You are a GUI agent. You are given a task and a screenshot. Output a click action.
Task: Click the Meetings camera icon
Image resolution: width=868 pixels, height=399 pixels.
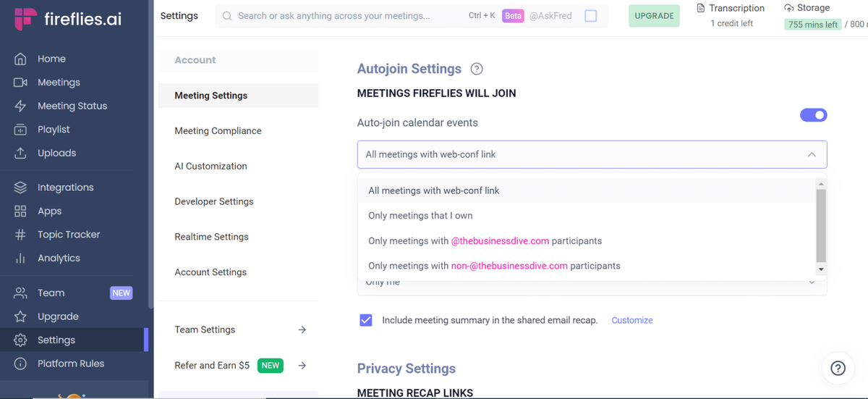click(x=20, y=83)
